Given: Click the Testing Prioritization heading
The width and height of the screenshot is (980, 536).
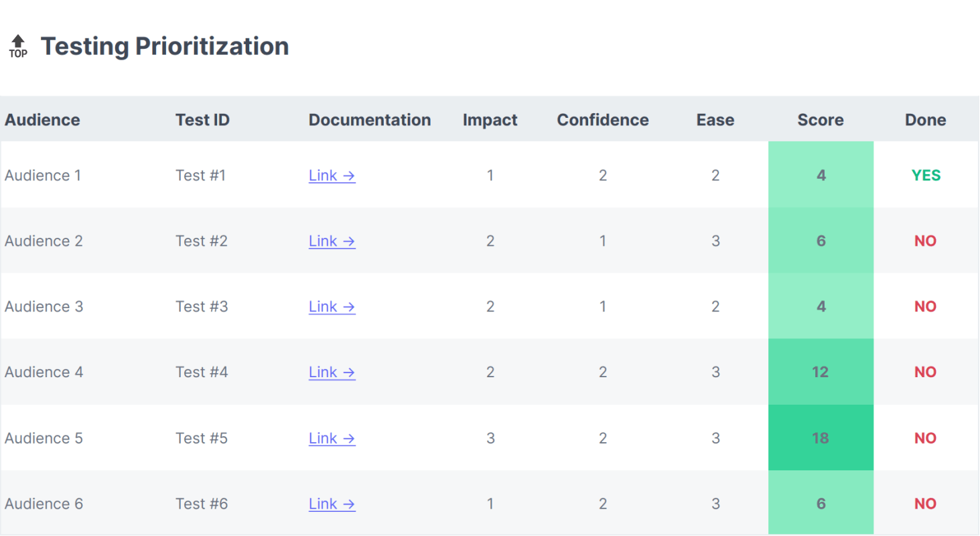Looking at the screenshot, I should tap(165, 46).
